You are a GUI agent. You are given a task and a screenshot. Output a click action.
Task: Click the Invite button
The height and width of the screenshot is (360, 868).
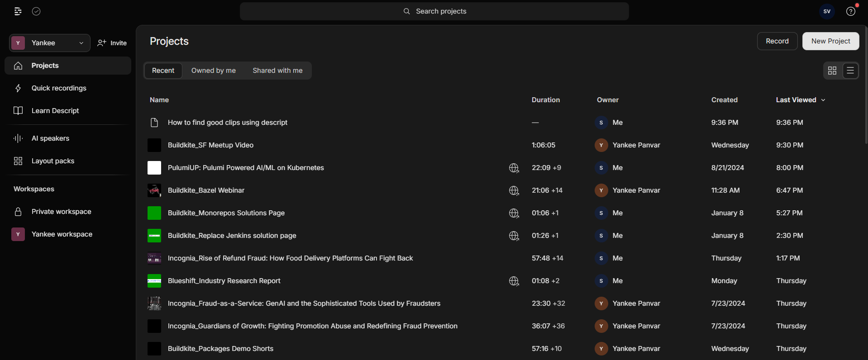pos(112,43)
